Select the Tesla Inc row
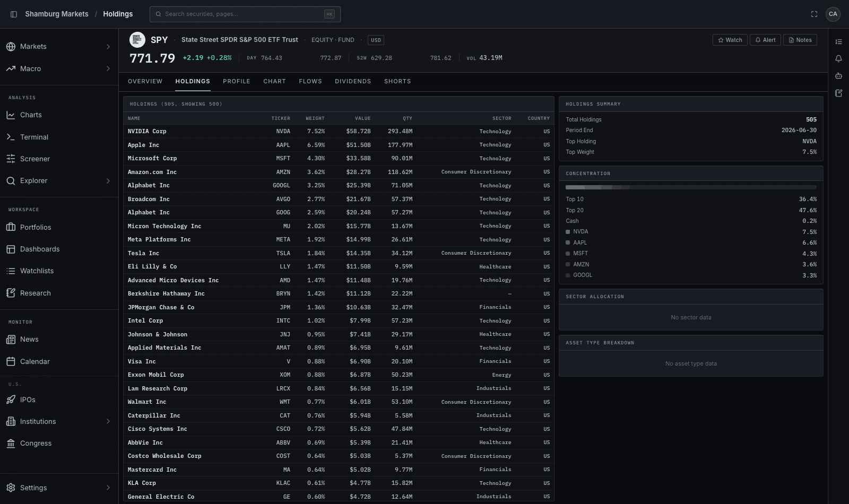This screenshot has height=504, width=849. (x=339, y=253)
